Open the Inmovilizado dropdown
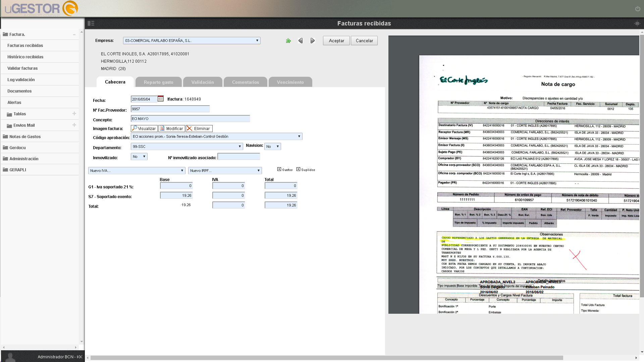644x362 pixels. click(x=139, y=157)
